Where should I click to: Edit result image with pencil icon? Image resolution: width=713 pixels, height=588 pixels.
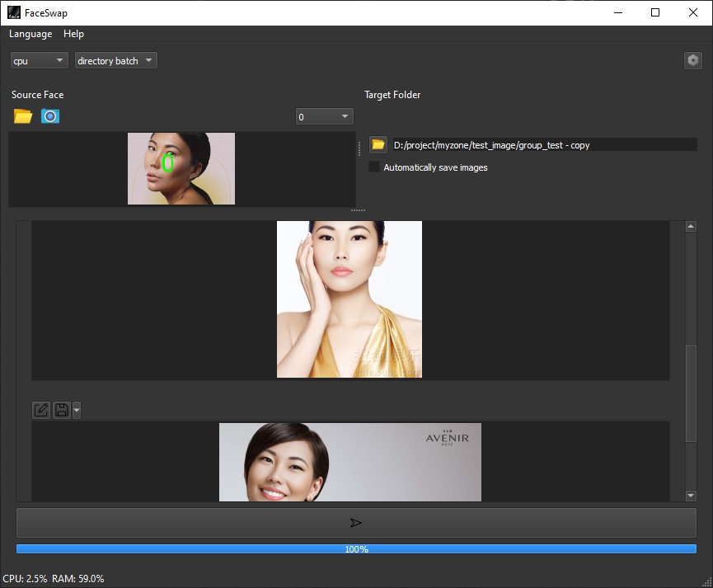(41, 410)
